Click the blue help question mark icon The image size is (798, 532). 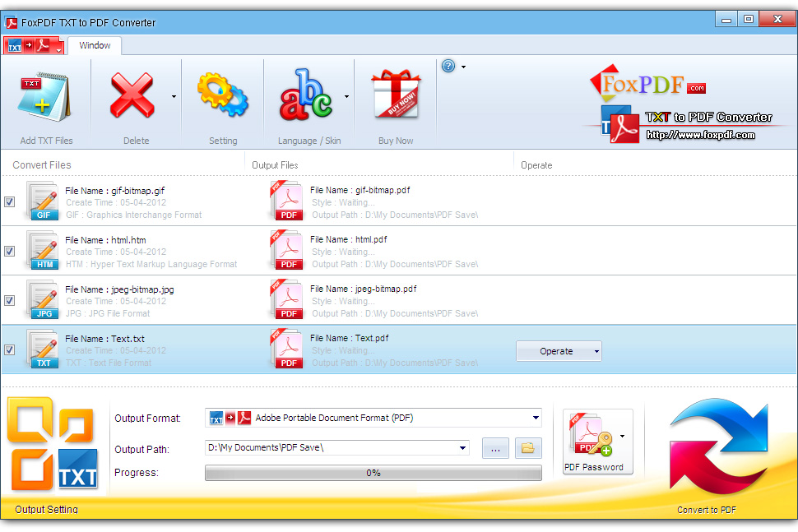[448, 66]
